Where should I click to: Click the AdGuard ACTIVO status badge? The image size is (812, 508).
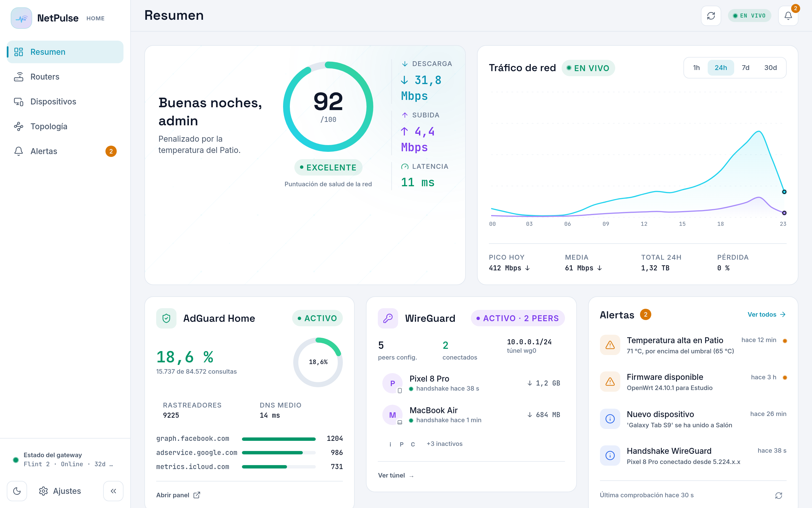(317, 318)
